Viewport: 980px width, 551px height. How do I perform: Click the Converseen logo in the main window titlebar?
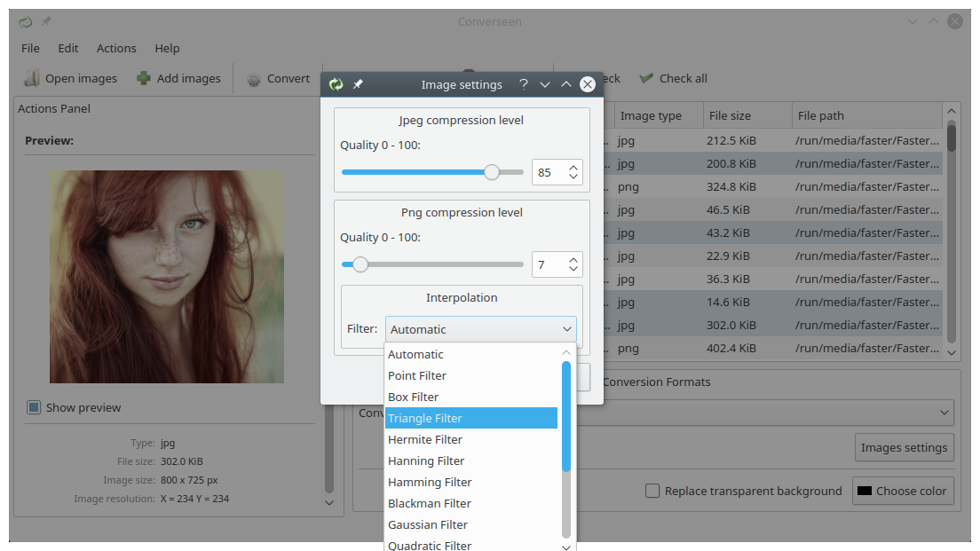(x=26, y=21)
